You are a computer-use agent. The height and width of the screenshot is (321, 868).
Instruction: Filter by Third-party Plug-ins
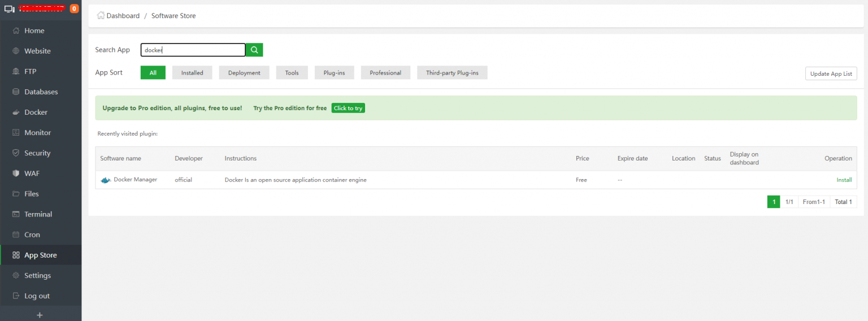click(452, 73)
